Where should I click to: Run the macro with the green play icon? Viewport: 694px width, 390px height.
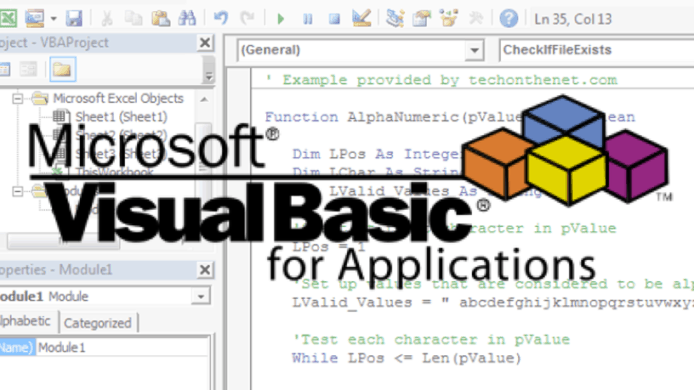tap(281, 19)
